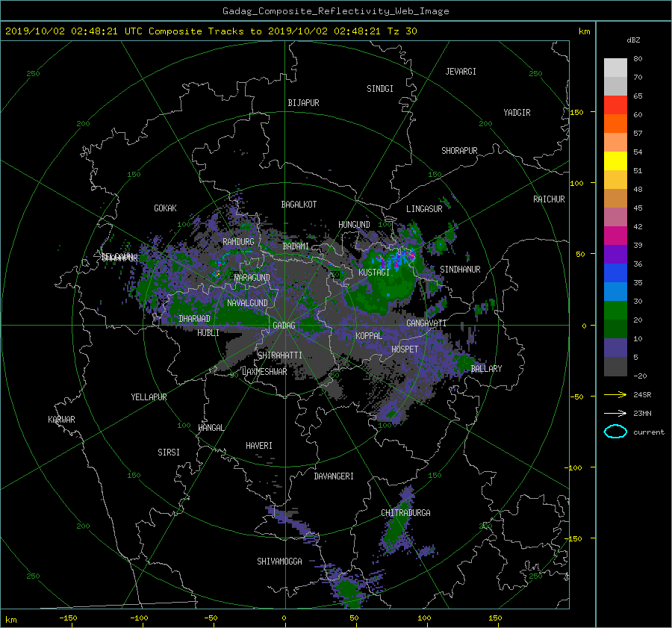
Task: Select the yellow 51 dBZ color swatch
Action: [615, 161]
